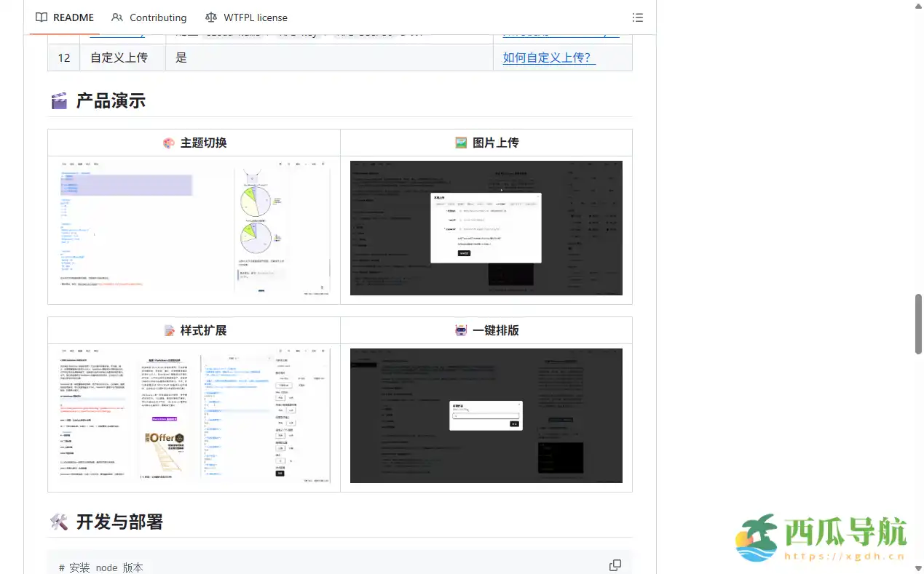This screenshot has height=574, width=924.
Task: Open the 图片上传 demo screenshot
Action: tap(486, 228)
